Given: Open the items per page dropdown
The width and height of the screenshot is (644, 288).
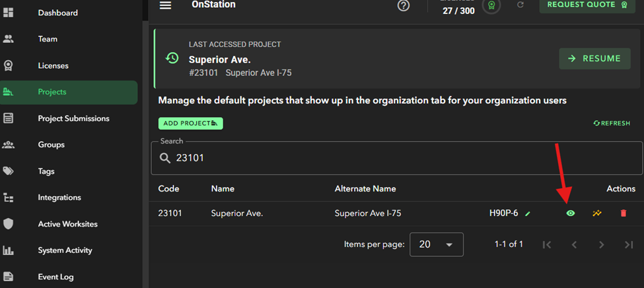Looking at the screenshot, I should [x=436, y=244].
